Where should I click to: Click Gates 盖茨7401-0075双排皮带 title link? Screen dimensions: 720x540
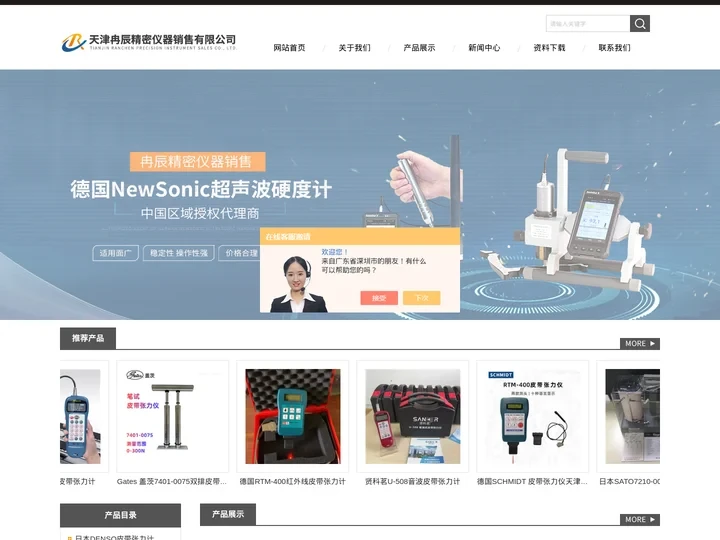click(172, 481)
